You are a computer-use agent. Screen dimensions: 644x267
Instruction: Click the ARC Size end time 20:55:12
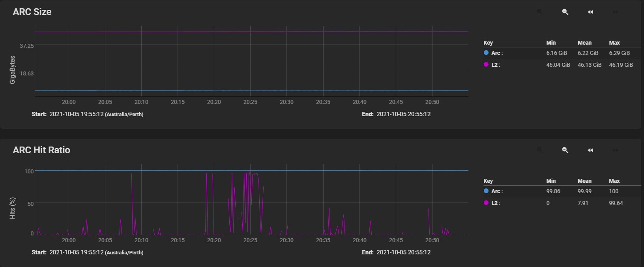point(419,114)
